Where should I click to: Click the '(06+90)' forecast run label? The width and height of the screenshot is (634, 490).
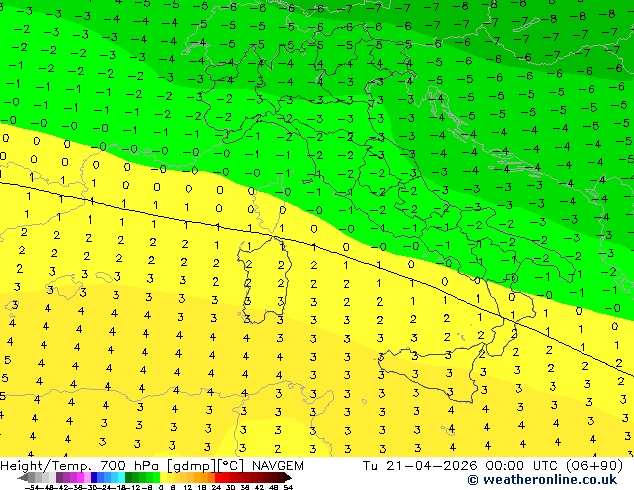coord(594,466)
